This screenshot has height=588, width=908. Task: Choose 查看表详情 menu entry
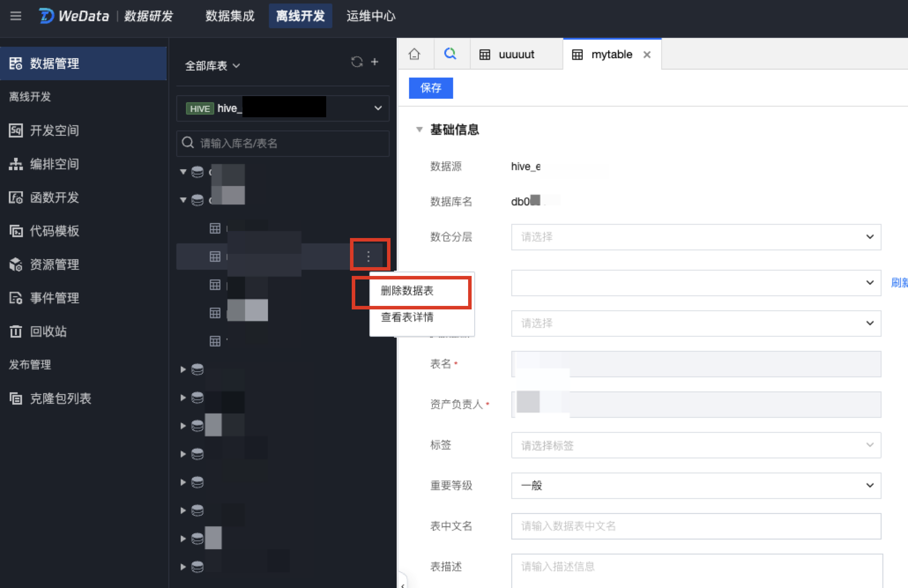tap(407, 317)
